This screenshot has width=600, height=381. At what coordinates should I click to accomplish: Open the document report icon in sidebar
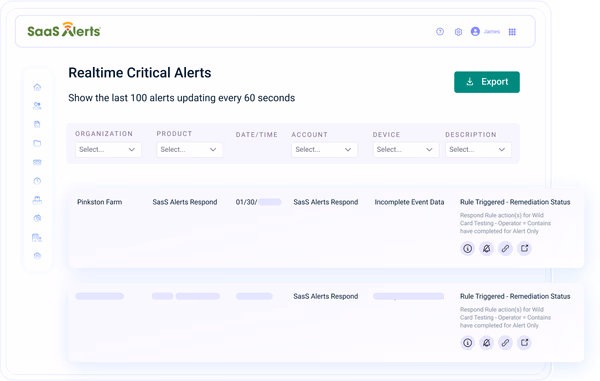click(37, 124)
